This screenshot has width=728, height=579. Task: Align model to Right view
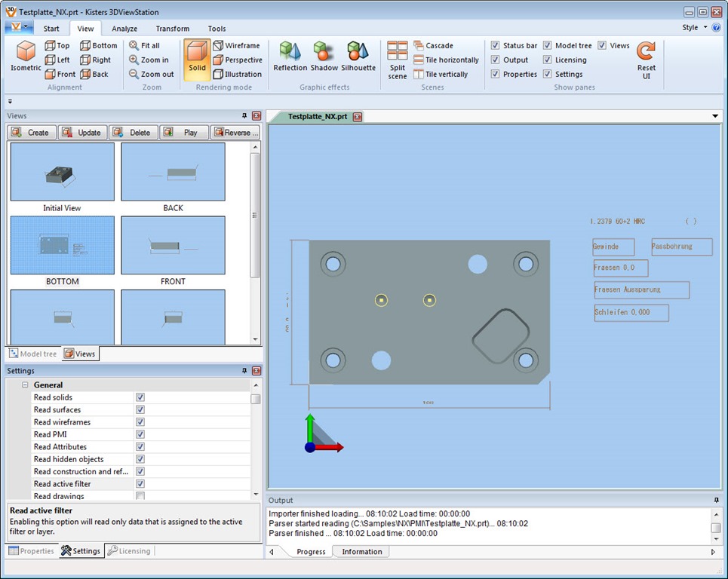pyautogui.click(x=96, y=60)
